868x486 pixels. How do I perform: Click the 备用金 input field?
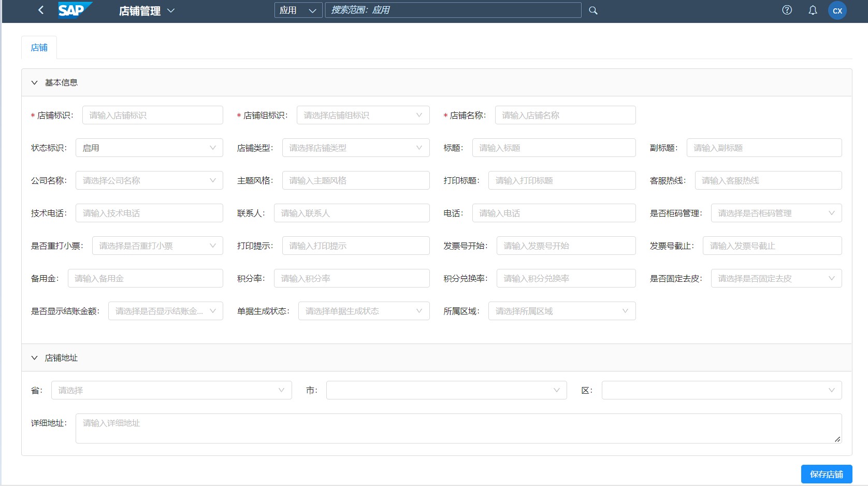coord(145,278)
